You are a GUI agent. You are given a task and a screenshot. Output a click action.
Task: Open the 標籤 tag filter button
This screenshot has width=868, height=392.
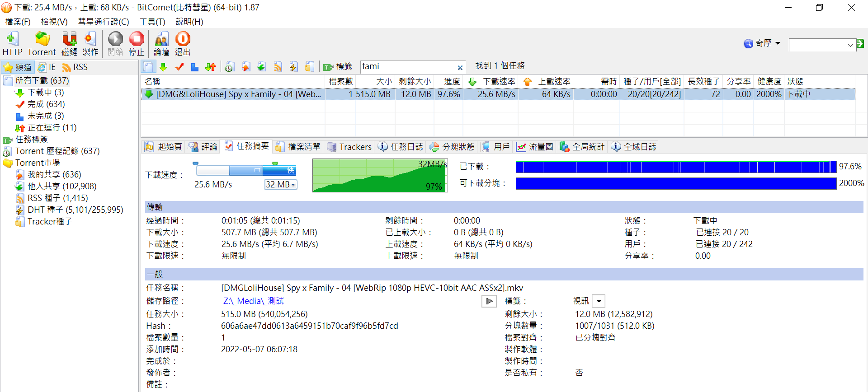coord(338,67)
